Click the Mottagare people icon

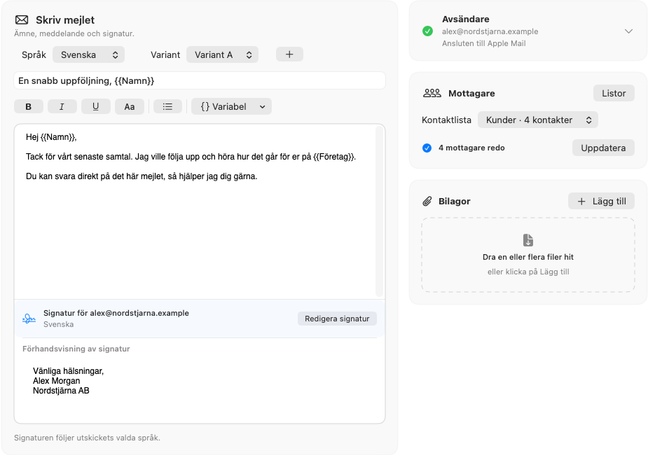pos(432,93)
